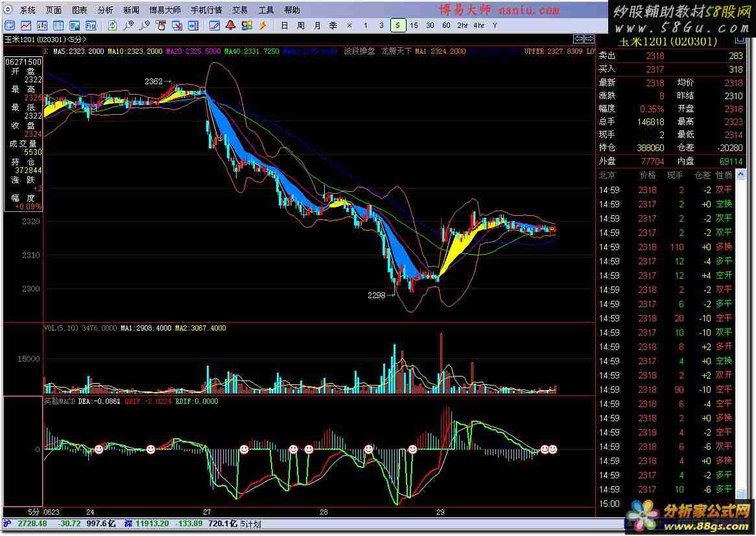This screenshot has height=536, width=756.
Task: Switch to monthly period 月
Action: pyautogui.click(x=317, y=25)
